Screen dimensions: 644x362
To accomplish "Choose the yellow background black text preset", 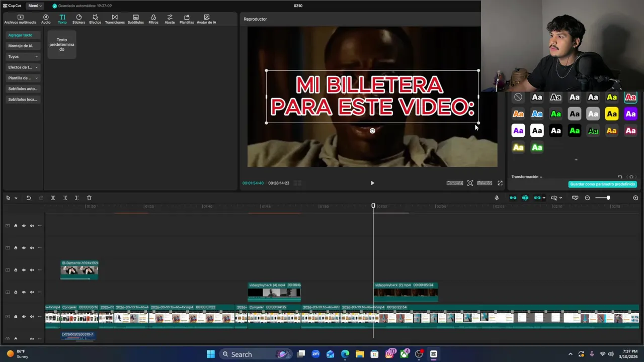I will (612, 114).
